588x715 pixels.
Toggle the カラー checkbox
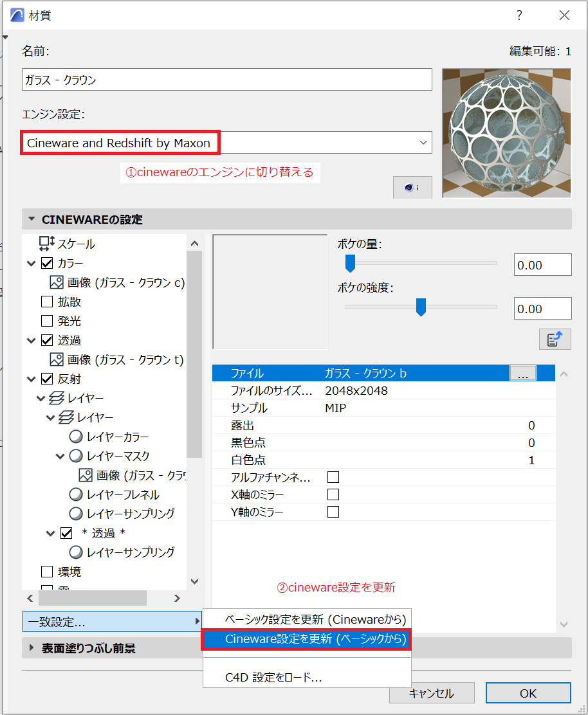[x=47, y=263]
